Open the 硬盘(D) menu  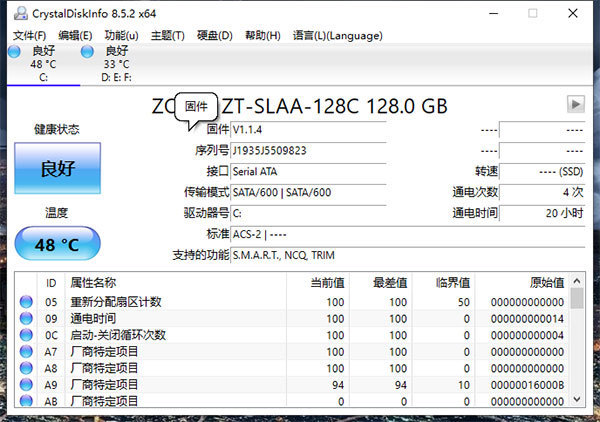215,36
